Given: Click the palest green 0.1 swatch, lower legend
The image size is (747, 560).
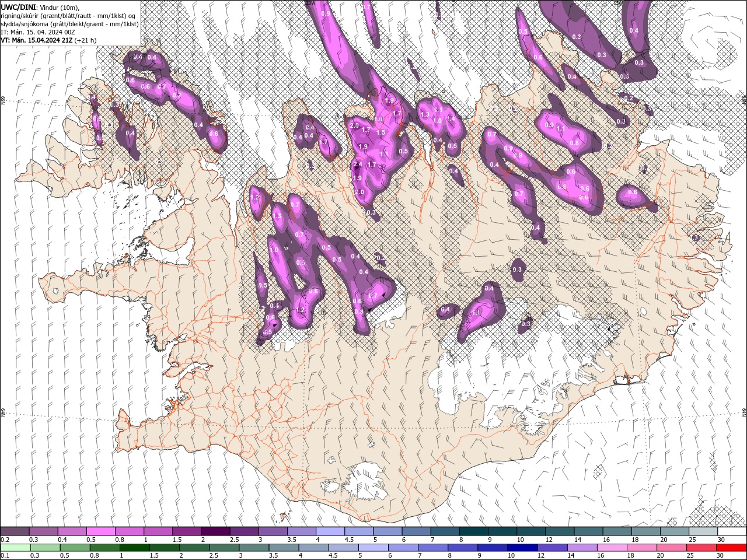Looking at the screenshot, I should tap(15, 548).
